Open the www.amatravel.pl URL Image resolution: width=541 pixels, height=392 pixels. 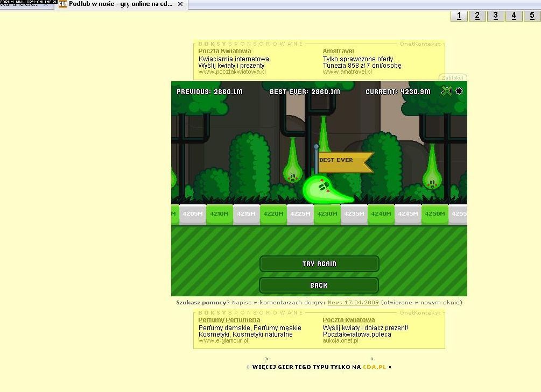tap(347, 72)
